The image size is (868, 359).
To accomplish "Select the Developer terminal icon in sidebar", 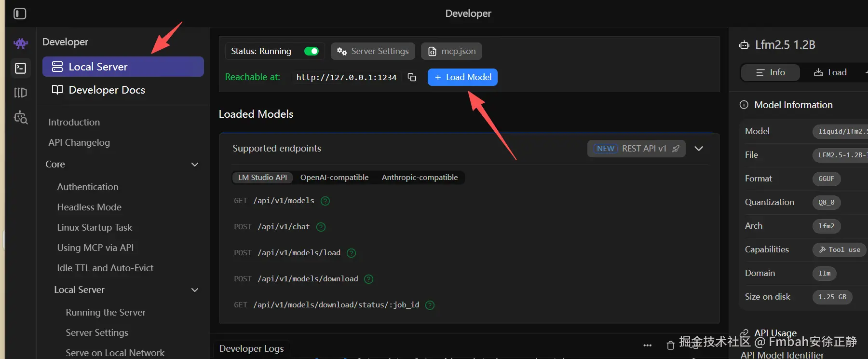I will [x=21, y=68].
